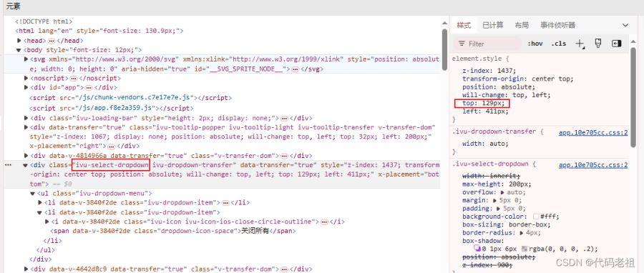This screenshot has width=644, height=273.
Task: Open the paintbrush rendering emulation icon
Action: (x=598, y=44)
